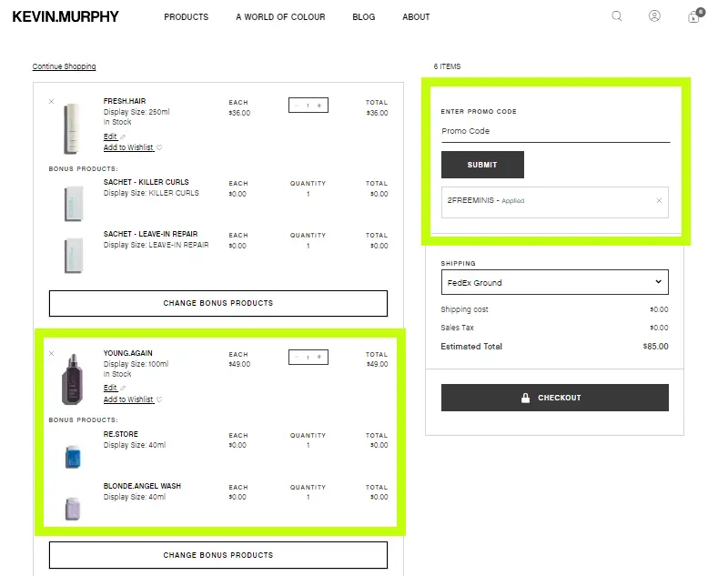Screen dimensions: 728x576
Task: Open the FRESH.HAIR product thumbnail
Action: click(72, 128)
